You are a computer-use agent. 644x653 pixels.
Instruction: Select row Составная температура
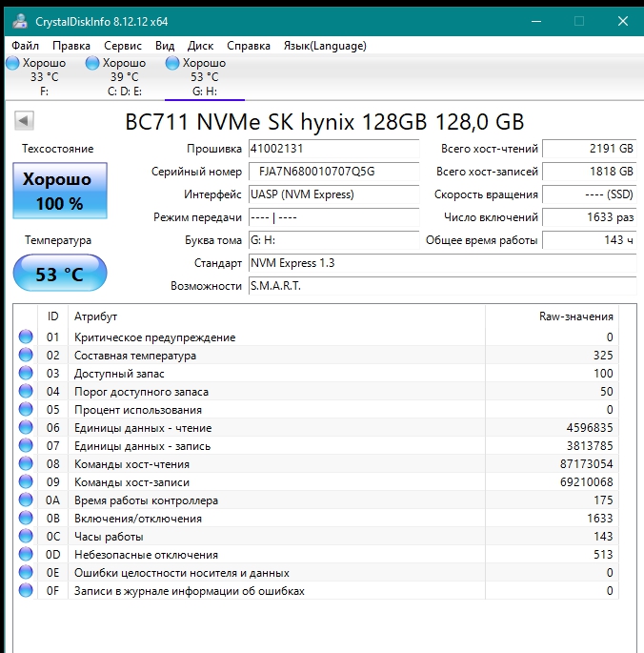[x=316, y=355]
